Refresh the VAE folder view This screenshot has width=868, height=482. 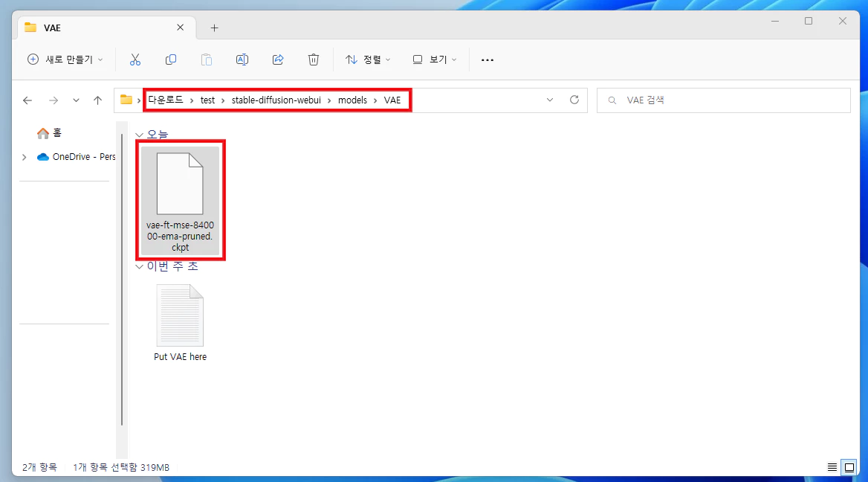coord(574,100)
